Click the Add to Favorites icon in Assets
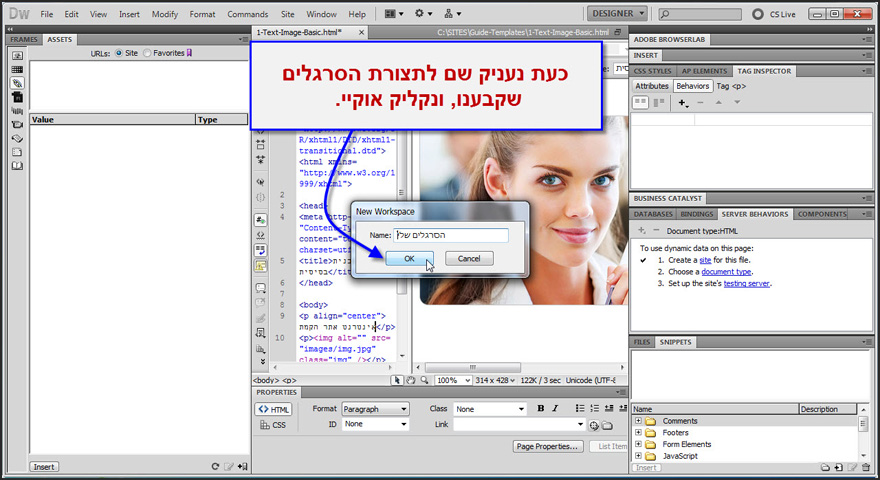Viewport: 880px width, 480px height. [x=242, y=467]
